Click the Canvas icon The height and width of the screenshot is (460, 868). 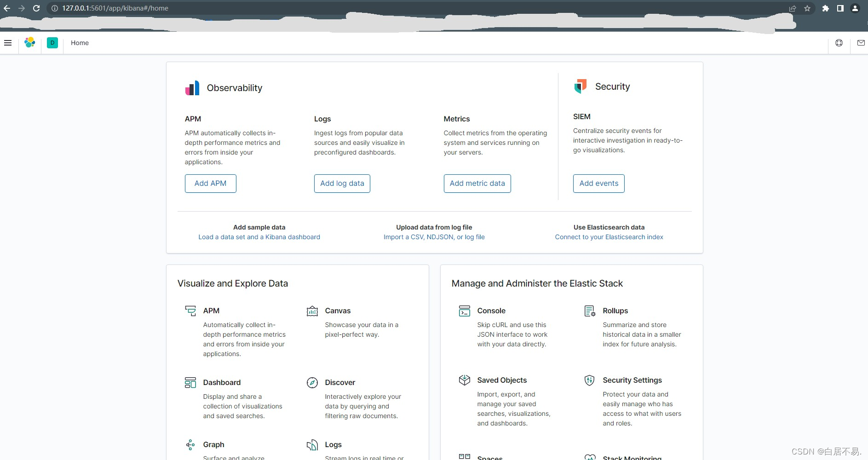(x=312, y=311)
